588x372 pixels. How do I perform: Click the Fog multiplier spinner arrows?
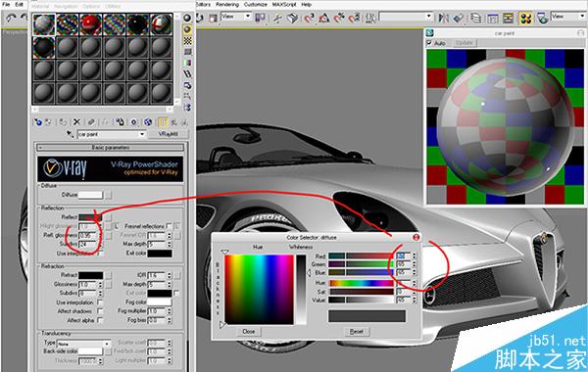[x=170, y=311]
